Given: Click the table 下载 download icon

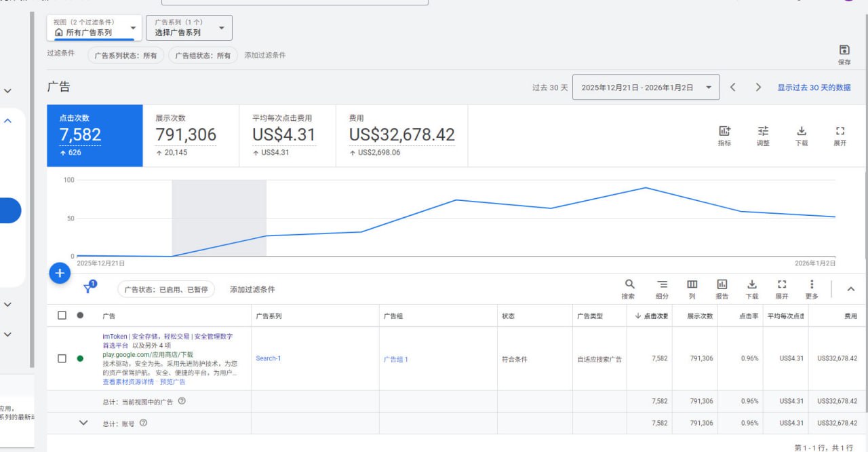Looking at the screenshot, I should (751, 284).
